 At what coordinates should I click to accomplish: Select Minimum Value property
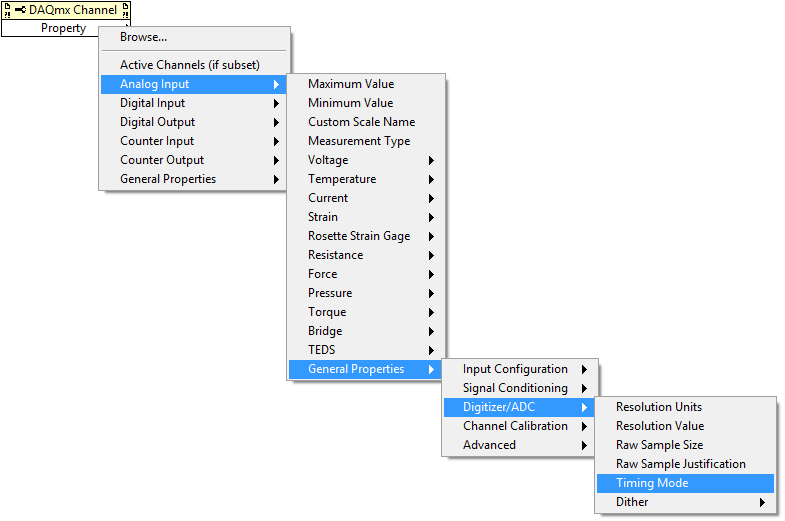click(x=366, y=103)
